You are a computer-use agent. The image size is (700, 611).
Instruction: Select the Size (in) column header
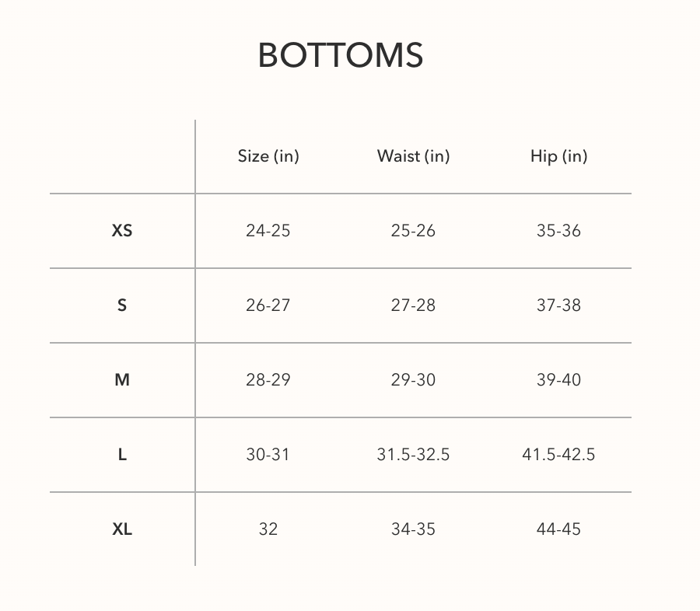coord(268,156)
